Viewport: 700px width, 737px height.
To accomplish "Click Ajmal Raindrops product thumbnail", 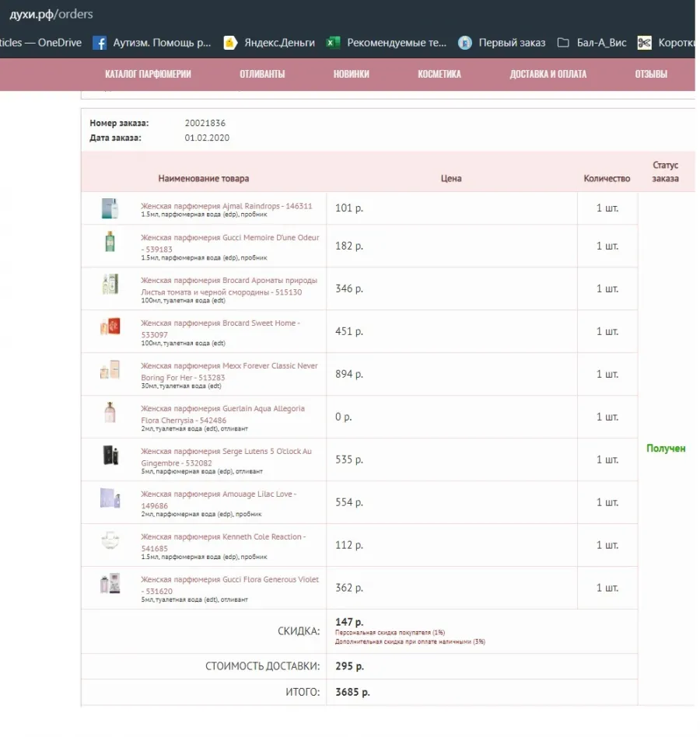I will [x=110, y=208].
